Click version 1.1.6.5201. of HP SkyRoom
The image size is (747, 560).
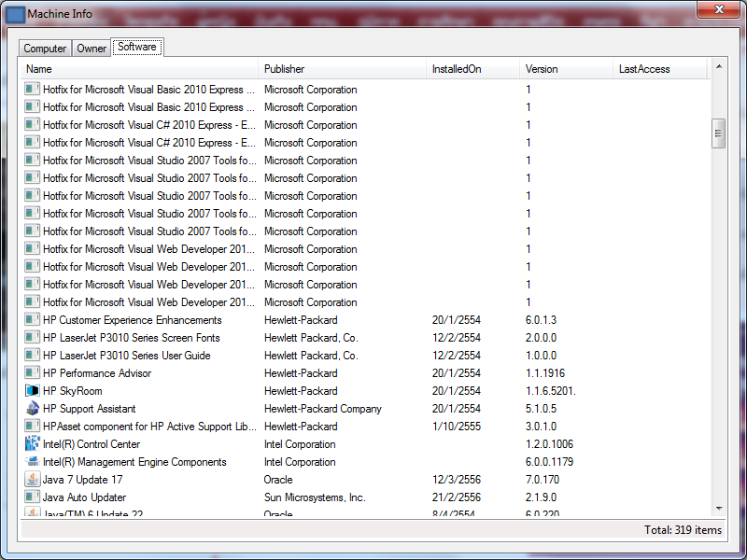(551, 391)
